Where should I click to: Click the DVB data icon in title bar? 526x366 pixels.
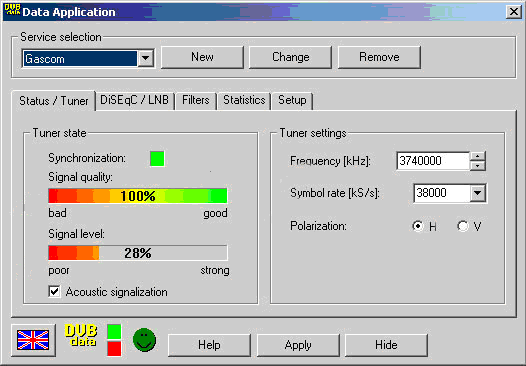pyautogui.click(x=13, y=11)
